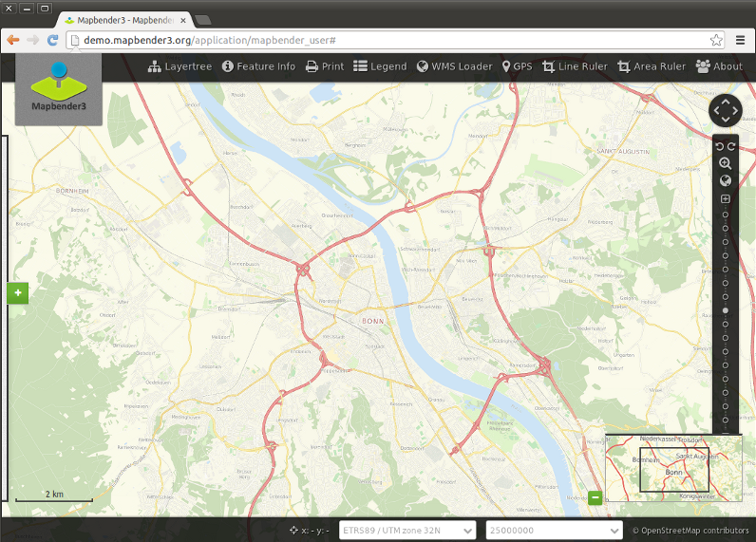The image size is (756, 542).
Task: Go back to previous map extent
Action: click(x=719, y=146)
